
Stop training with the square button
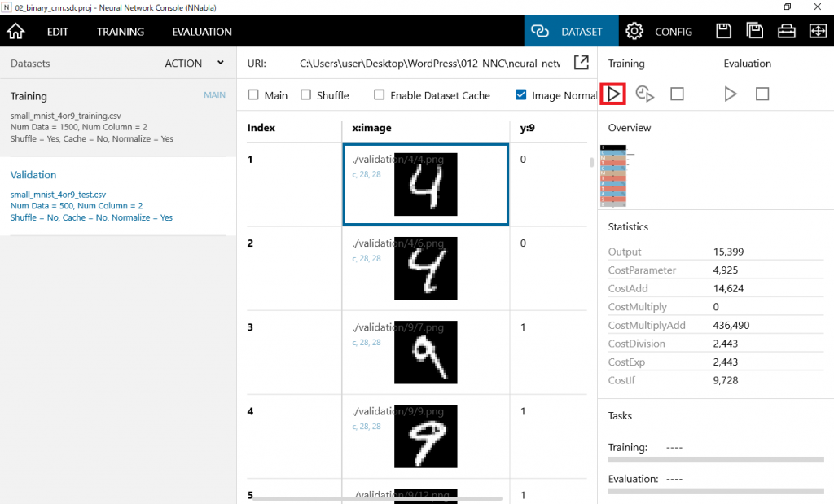pyautogui.click(x=677, y=94)
